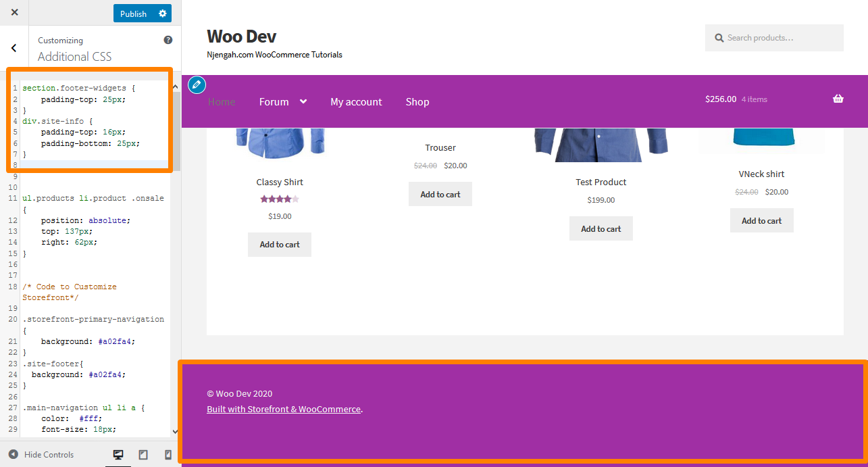Switch to mobile preview icon

[x=168, y=455]
